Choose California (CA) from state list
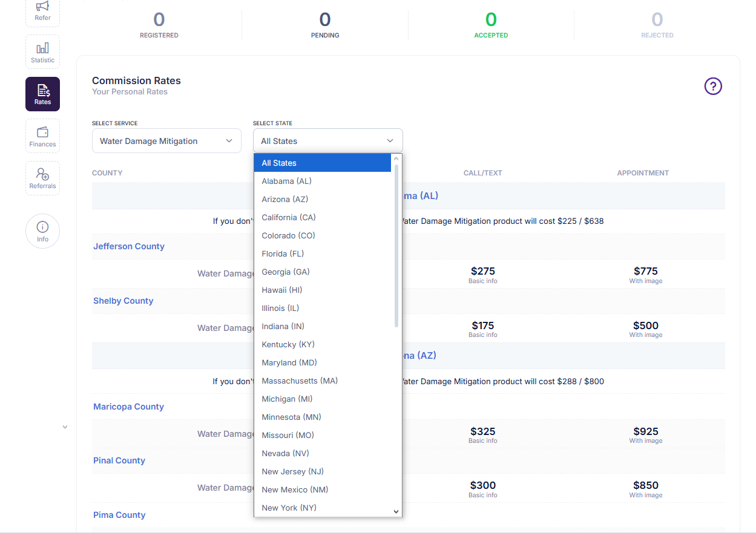Viewport: 756px width, 533px height. (x=323, y=217)
